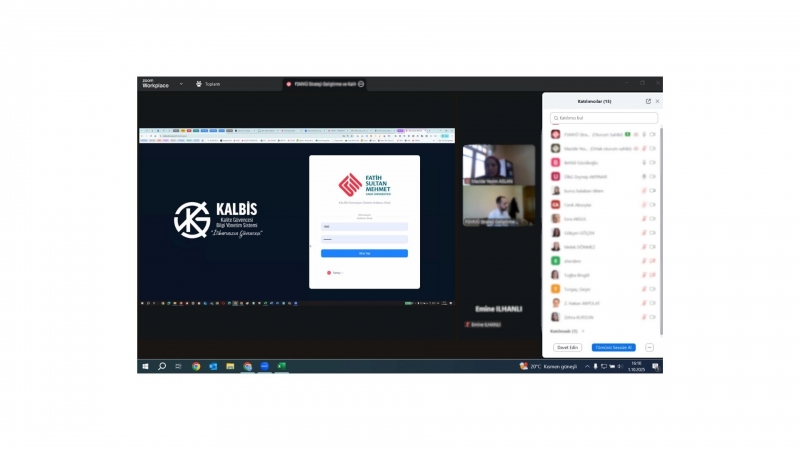Click Tümünü Sessize Al button
Screen dimensions: 800x450
click(x=613, y=347)
